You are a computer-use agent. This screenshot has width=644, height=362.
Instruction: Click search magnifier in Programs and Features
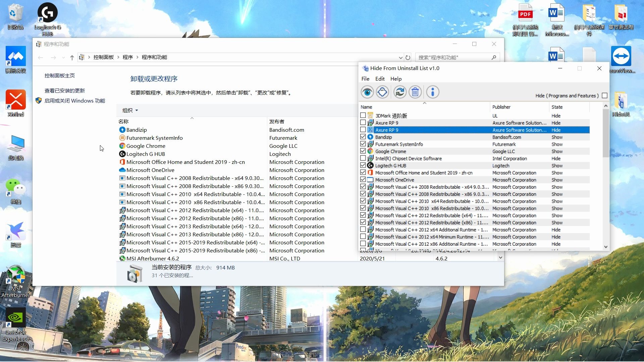click(x=494, y=57)
